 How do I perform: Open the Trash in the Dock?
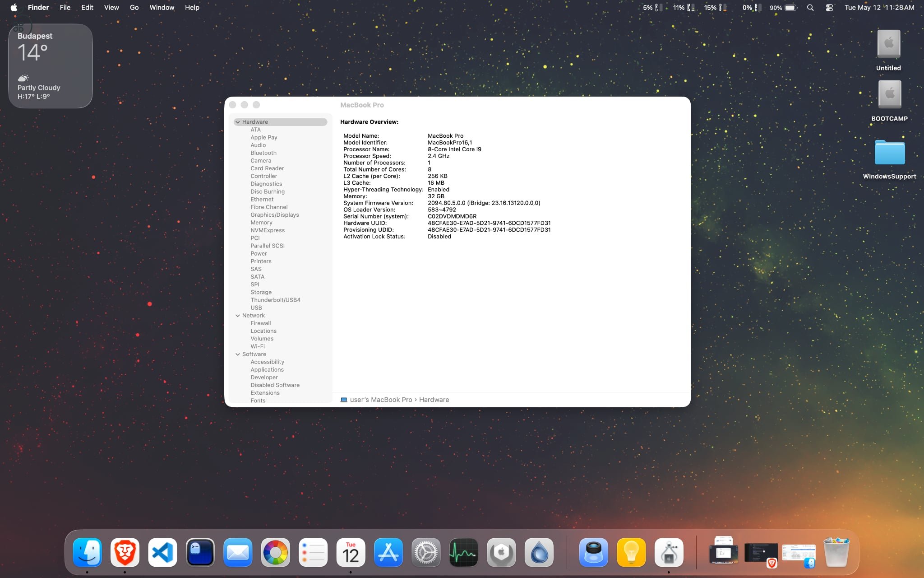tap(836, 552)
